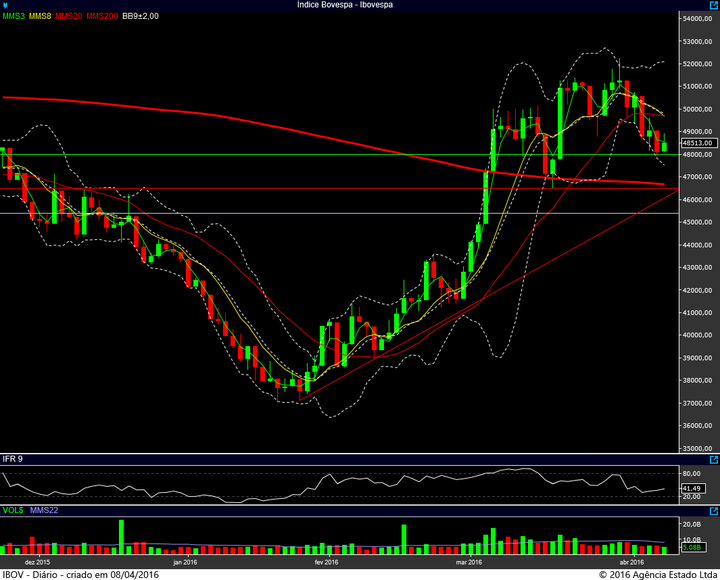720x580 pixels.
Task: Click the jan 2016 date marker
Action: pos(185,562)
